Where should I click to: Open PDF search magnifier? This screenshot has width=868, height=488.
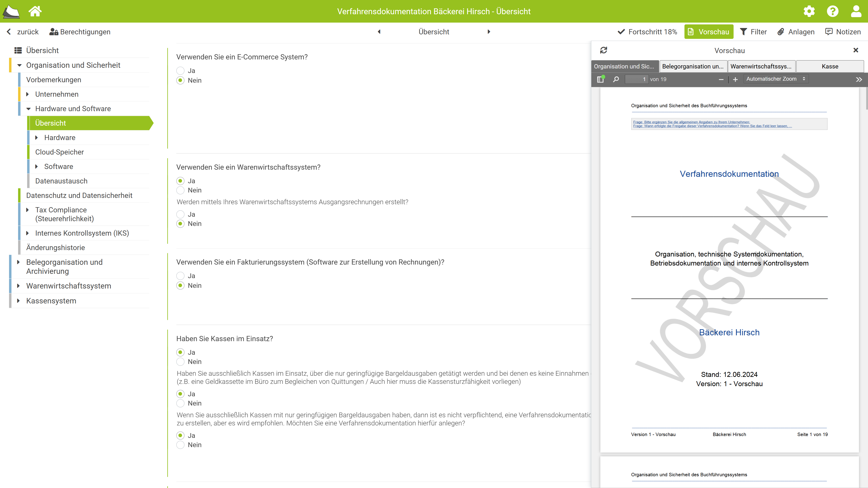point(616,79)
